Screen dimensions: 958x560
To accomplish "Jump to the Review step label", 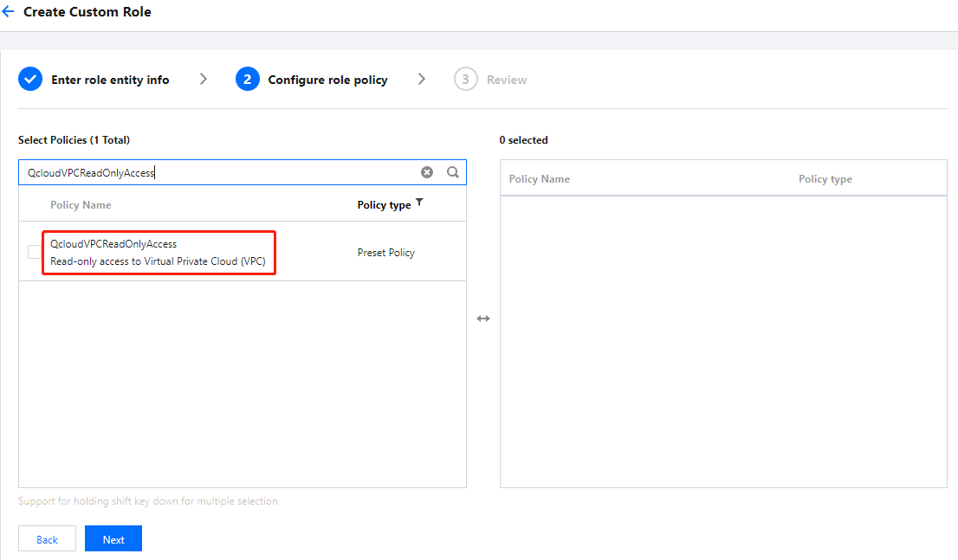I will [507, 80].
